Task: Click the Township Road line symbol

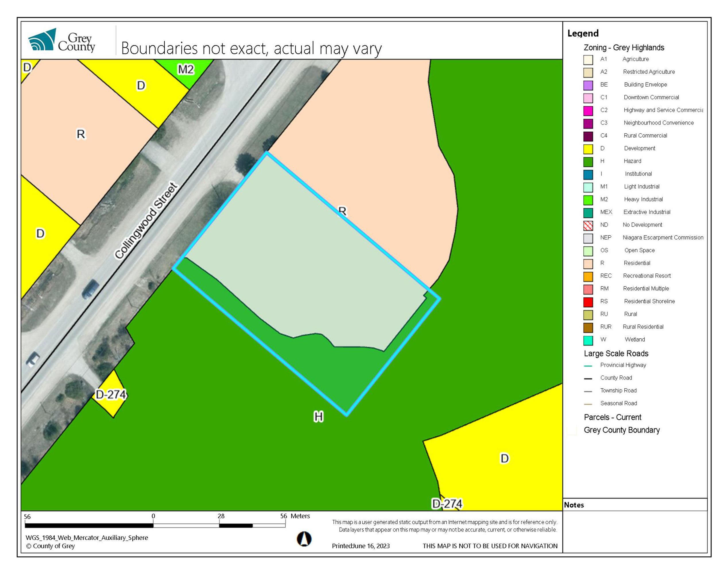Action: coord(588,391)
